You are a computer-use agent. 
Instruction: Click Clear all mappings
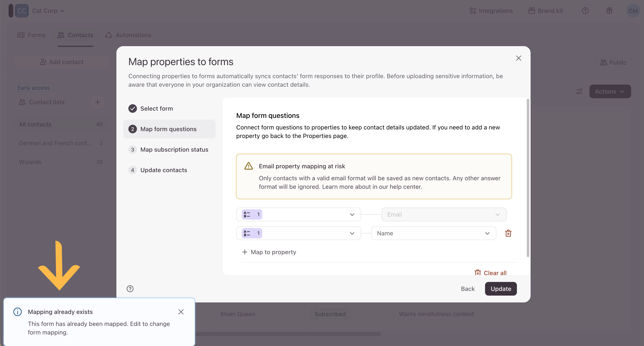491,273
